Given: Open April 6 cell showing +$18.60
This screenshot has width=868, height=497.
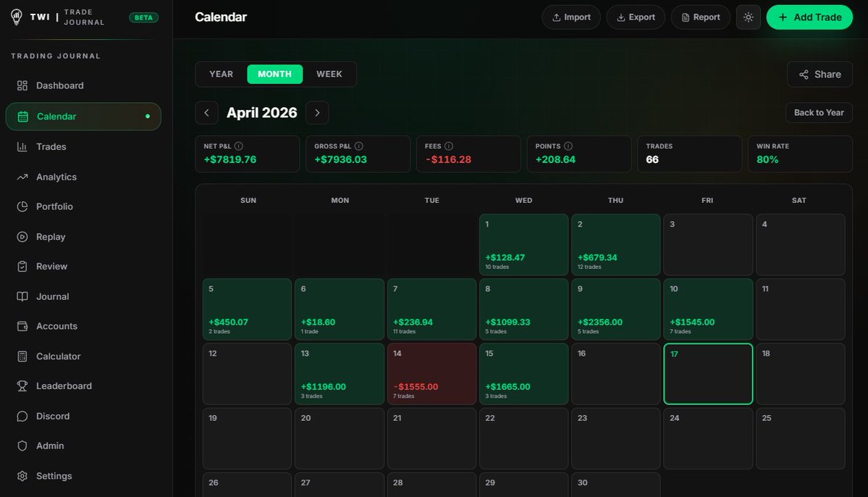Looking at the screenshot, I should [340, 309].
